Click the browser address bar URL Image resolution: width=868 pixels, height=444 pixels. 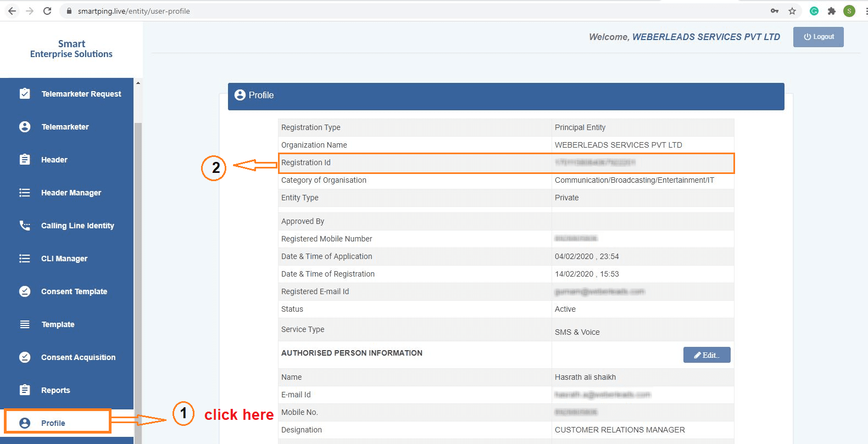click(x=134, y=11)
